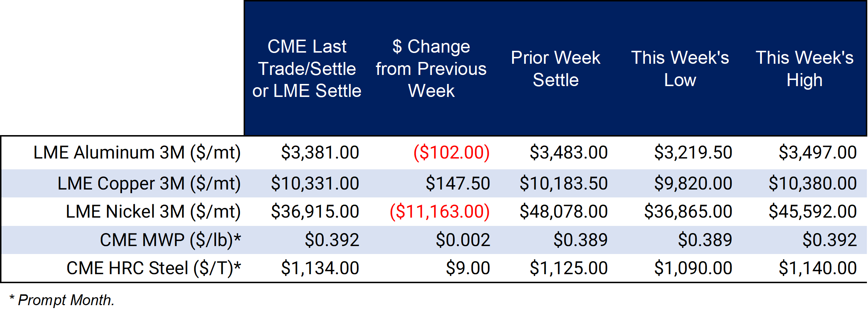
Task: Select the This Week's Low header
Action: [680, 68]
